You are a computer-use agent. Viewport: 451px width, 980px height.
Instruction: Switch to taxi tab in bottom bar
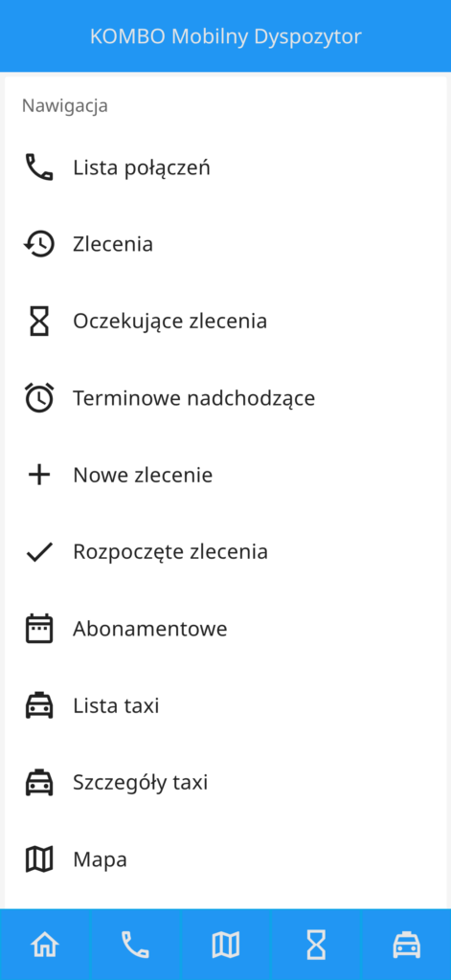[x=406, y=945]
